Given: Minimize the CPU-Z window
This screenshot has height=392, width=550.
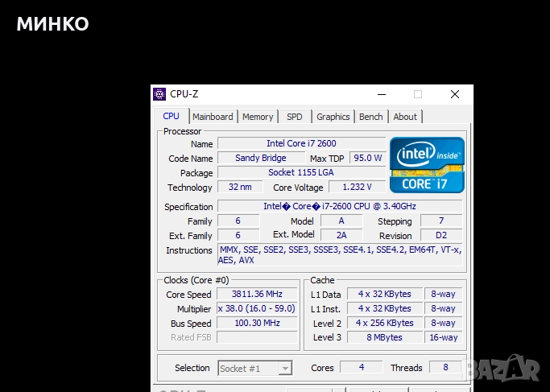Looking at the screenshot, I should point(381,94).
